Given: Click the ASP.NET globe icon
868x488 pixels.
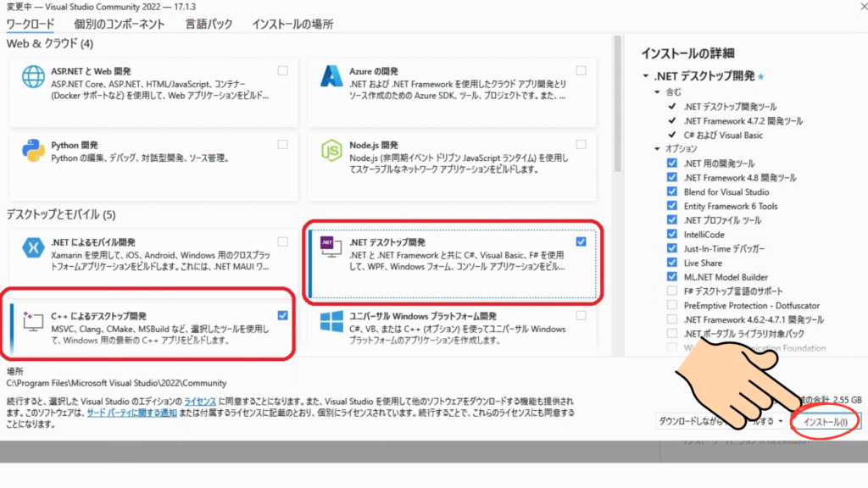Looking at the screenshot, I should (x=33, y=76).
